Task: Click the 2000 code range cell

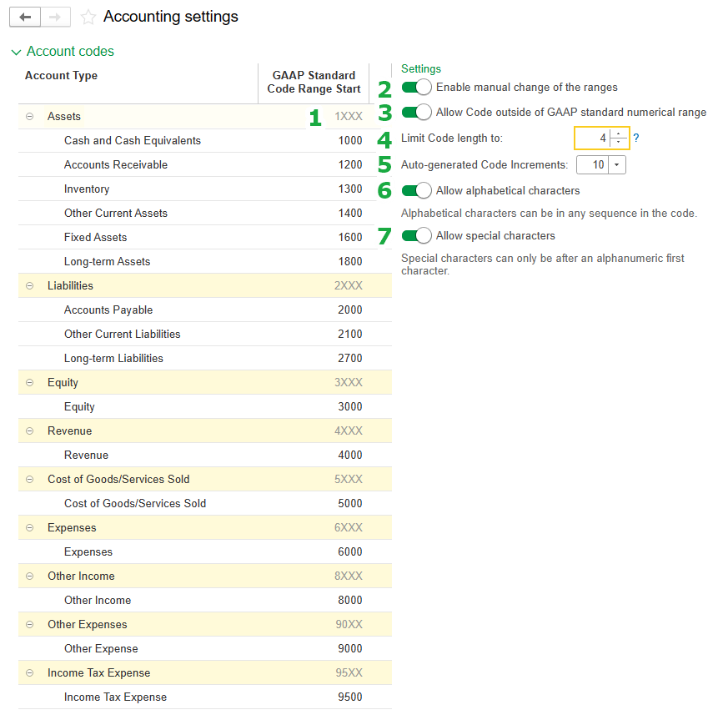Action: coord(350,310)
